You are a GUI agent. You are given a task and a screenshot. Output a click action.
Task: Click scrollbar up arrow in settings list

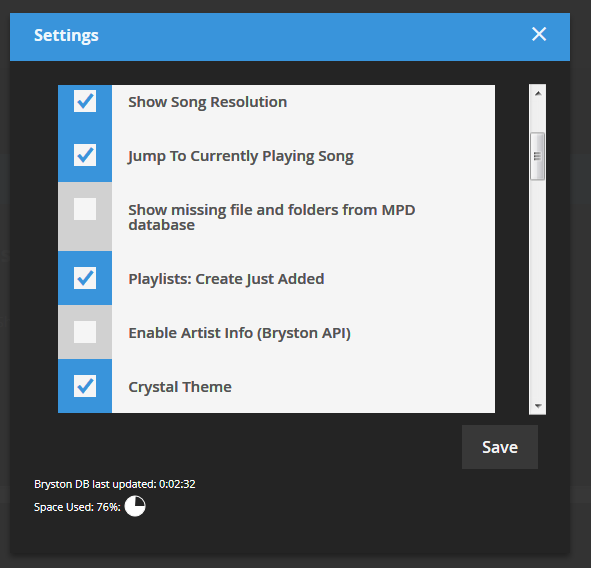[x=538, y=93]
